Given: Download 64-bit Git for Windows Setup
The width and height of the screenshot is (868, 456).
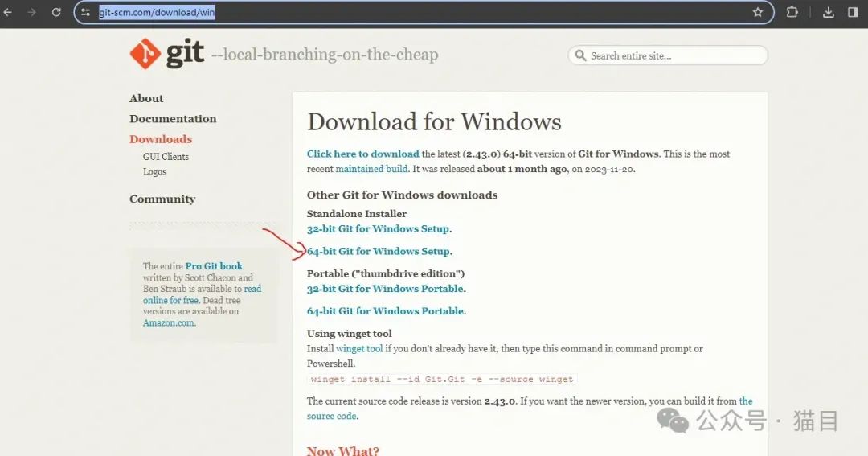Looking at the screenshot, I should coord(379,252).
